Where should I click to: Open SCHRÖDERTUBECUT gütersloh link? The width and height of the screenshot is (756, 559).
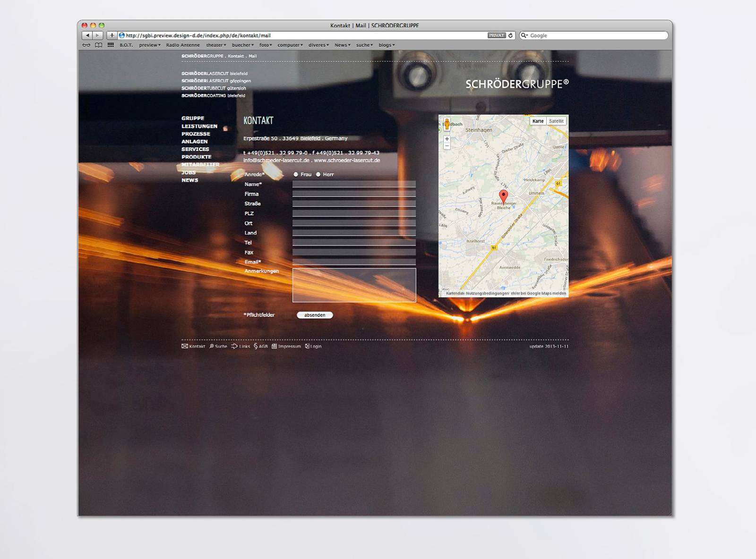214,88
